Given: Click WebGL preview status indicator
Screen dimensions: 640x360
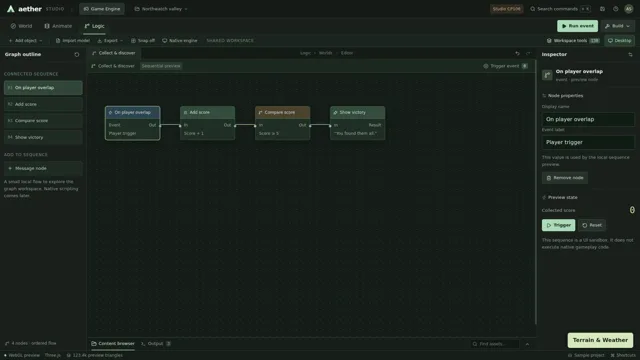Looking at the screenshot, I should click(x=22, y=355).
